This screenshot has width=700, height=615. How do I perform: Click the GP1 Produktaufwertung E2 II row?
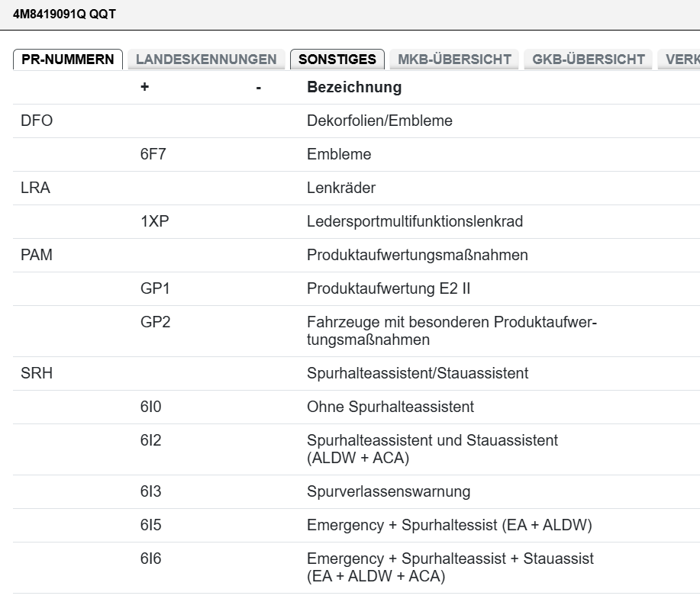tap(392, 288)
